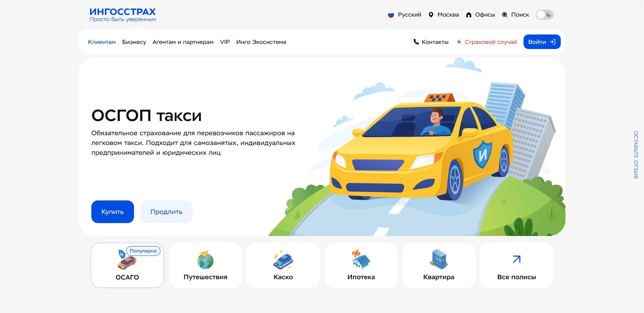Click the Russian flag language selector

(391, 15)
